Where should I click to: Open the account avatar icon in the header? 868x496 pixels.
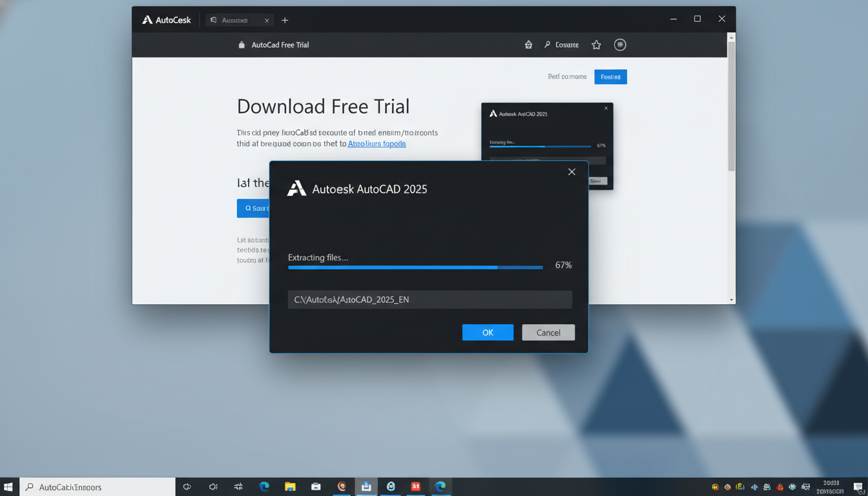click(x=620, y=45)
